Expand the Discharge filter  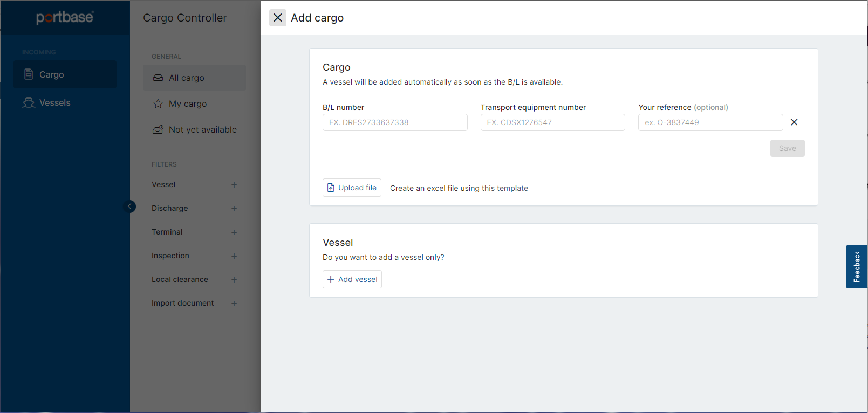coord(234,209)
